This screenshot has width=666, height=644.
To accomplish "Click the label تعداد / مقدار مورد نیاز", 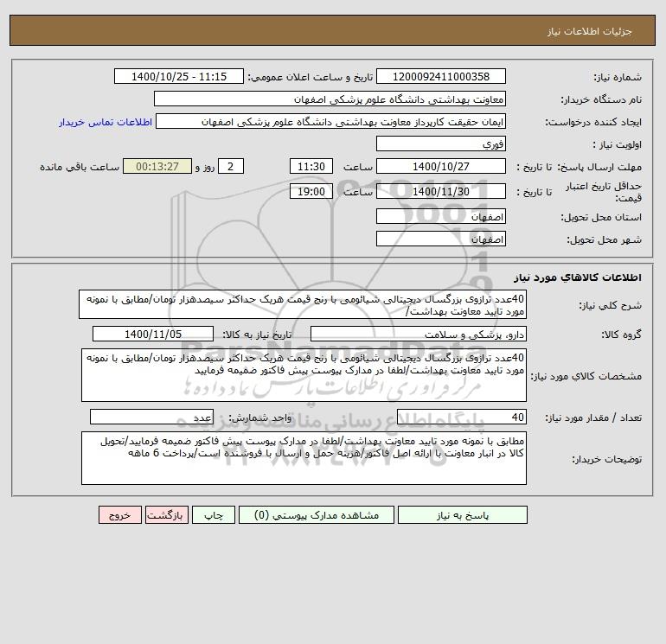I will (593, 418).
